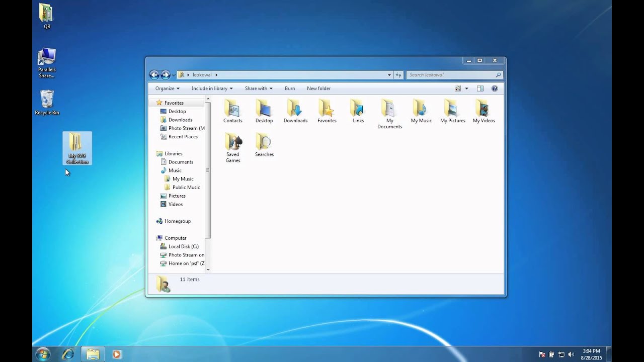
Task: Select Public Music in sidebar
Action: click(x=186, y=188)
